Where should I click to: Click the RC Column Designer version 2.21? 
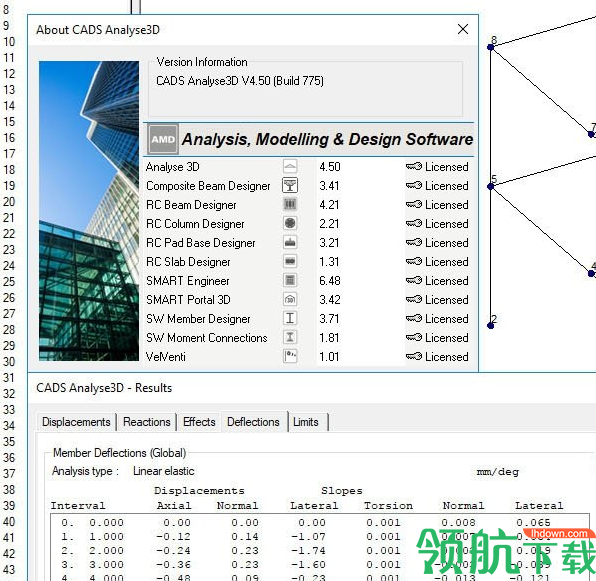329,224
